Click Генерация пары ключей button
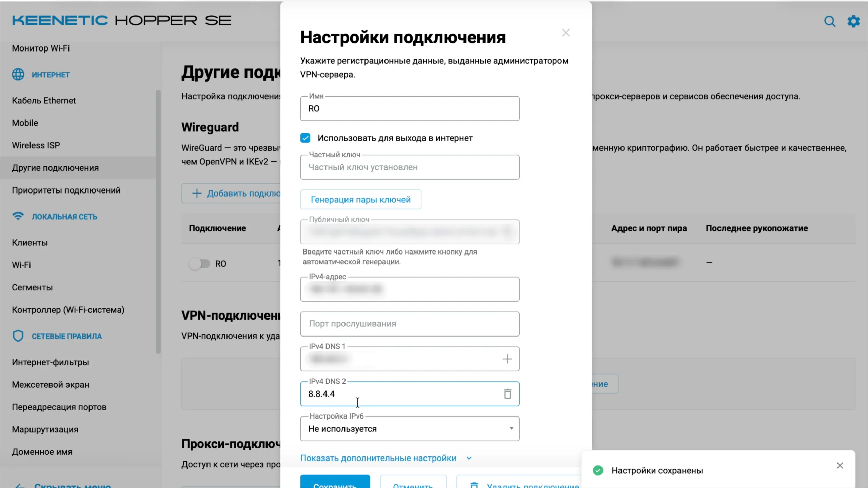Screen dimensions: 868x488 click(x=360, y=200)
